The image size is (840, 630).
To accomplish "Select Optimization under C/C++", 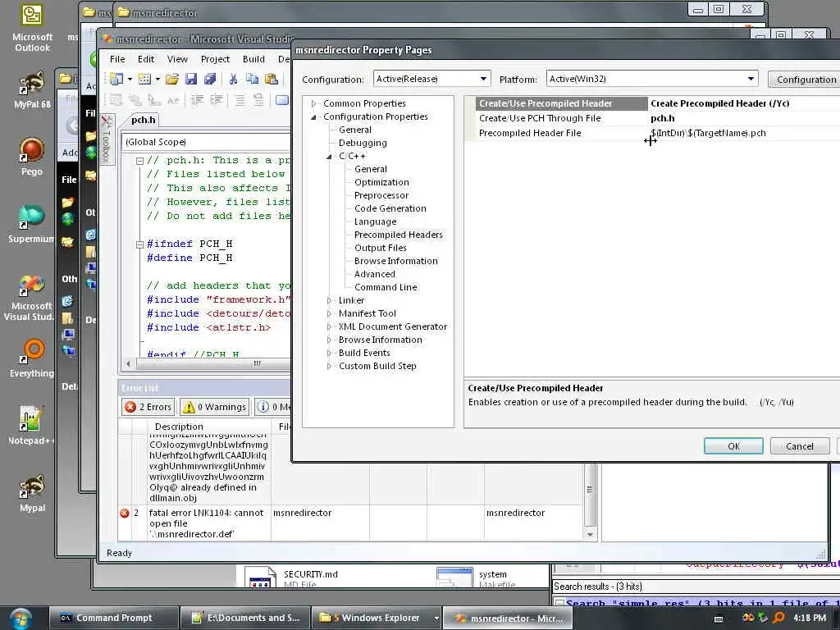I will 381,182.
